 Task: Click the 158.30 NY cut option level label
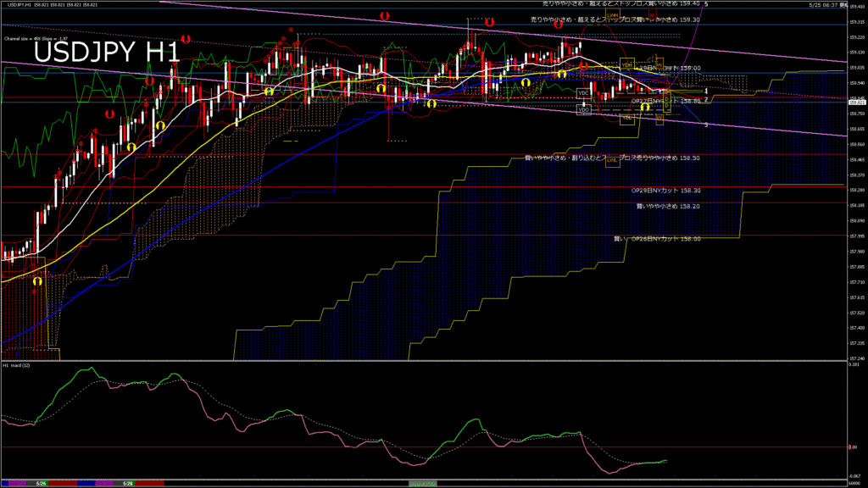pyautogui.click(x=666, y=191)
